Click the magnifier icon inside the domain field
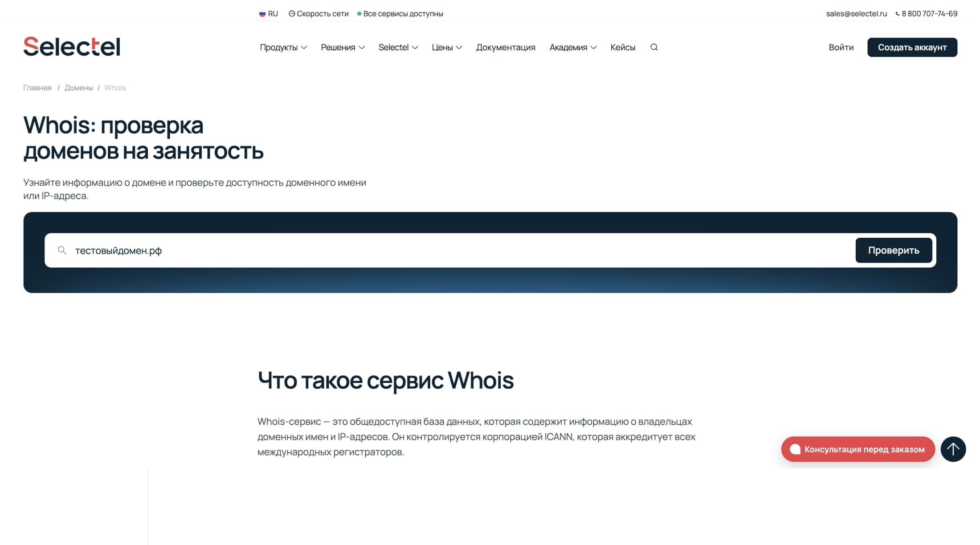Image resolution: width=980 pixels, height=545 pixels. tap(62, 250)
